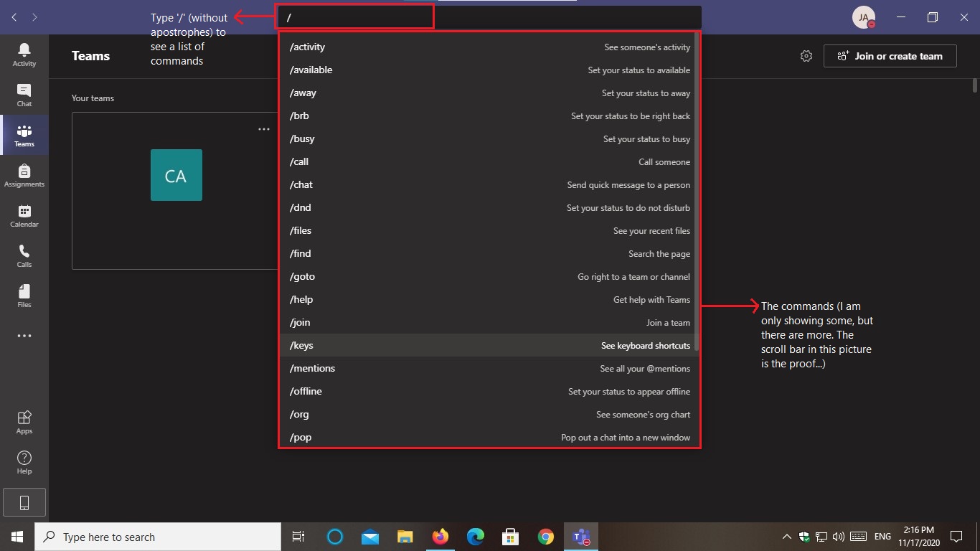
Task: Choose the /brb command
Action: 489,116
